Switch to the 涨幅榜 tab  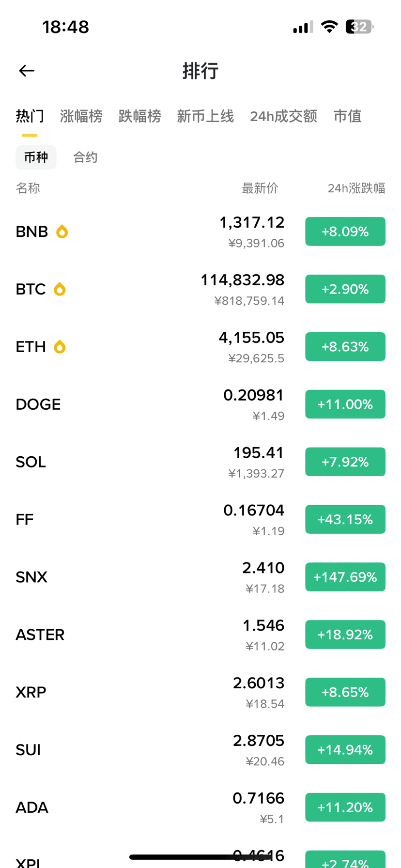(x=81, y=116)
